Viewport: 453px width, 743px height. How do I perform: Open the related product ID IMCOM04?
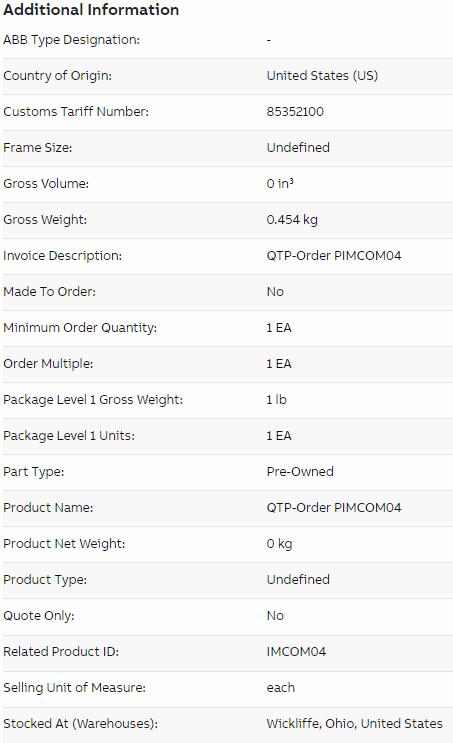[296, 652]
